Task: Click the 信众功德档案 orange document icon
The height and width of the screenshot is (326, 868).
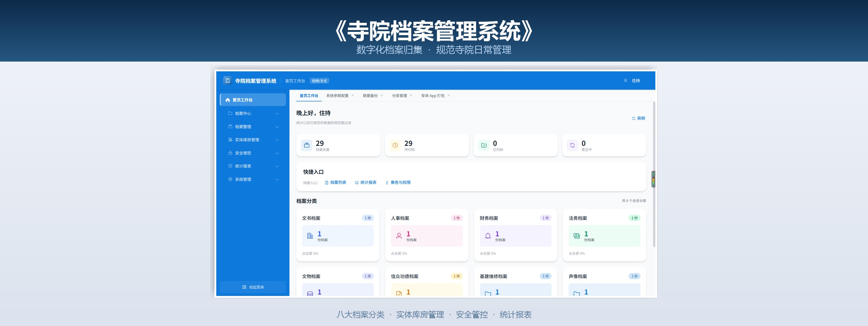Action: tap(399, 293)
